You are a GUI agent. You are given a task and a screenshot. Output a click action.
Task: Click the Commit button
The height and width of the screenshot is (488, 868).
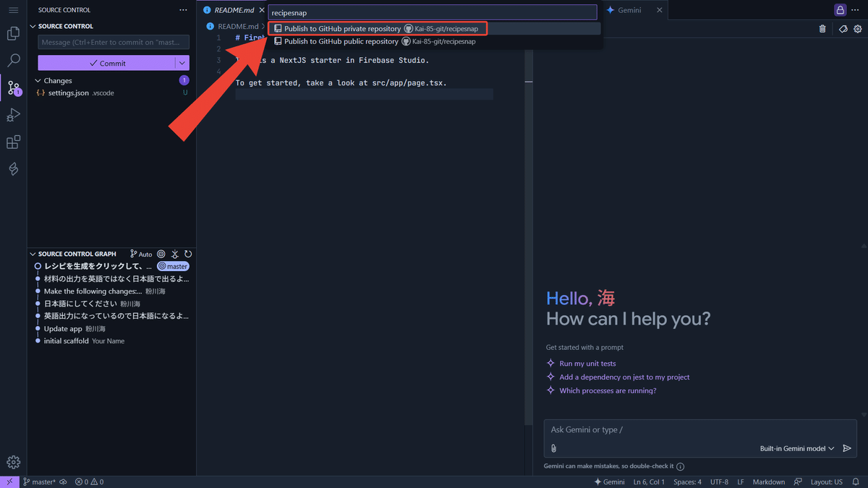(x=106, y=64)
